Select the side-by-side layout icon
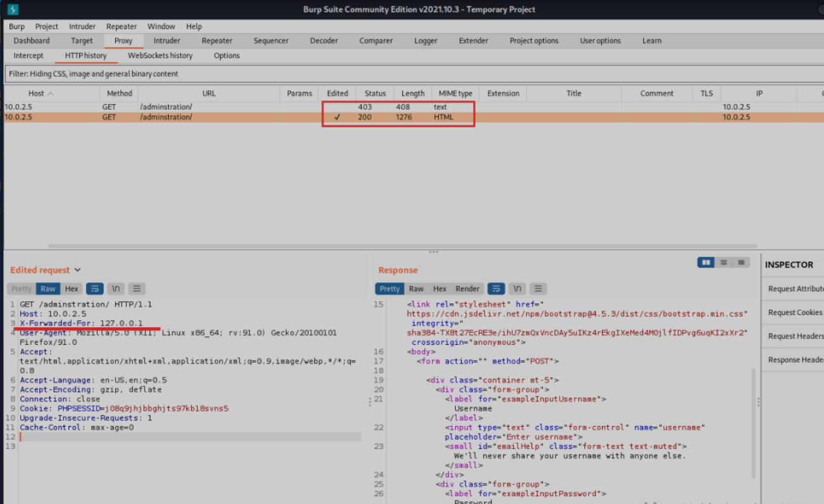Image resolution: width=824 pixels, height=504 pixels. point(706,262)
